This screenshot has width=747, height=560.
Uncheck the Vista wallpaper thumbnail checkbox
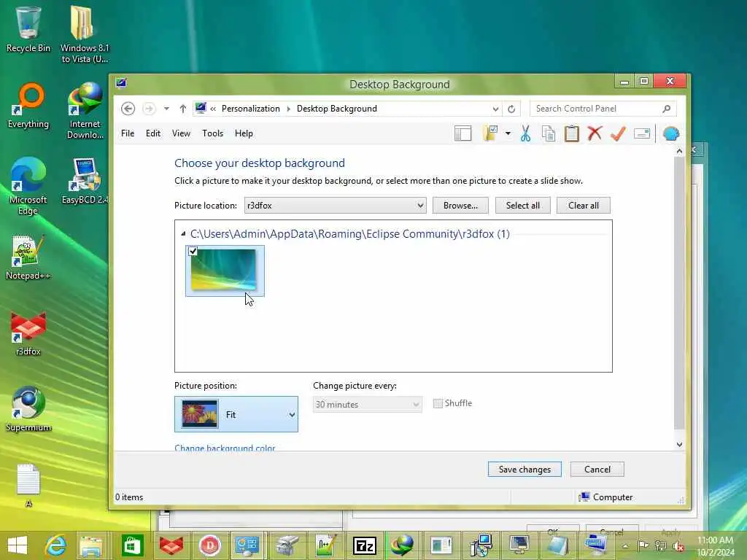pyautogui.click(x=193, y=251)
